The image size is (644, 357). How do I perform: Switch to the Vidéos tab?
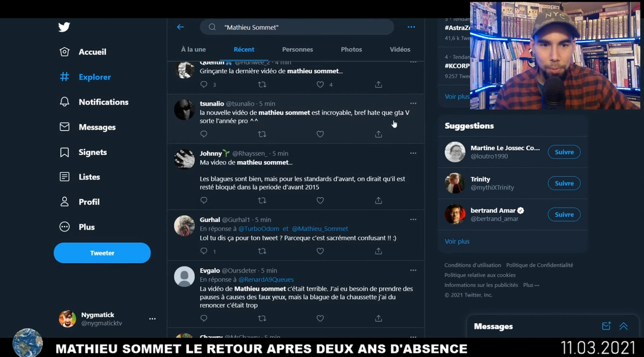pos(400,49)
